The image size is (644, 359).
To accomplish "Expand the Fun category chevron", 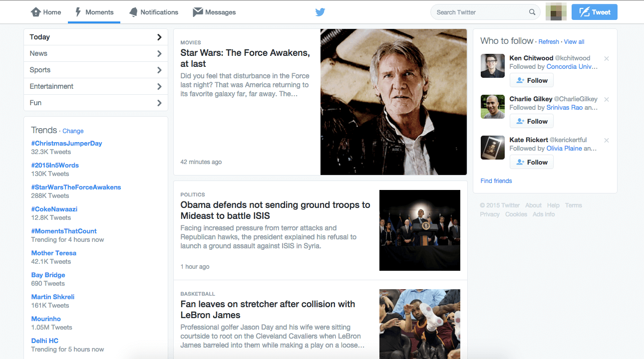I will [159, 103].
